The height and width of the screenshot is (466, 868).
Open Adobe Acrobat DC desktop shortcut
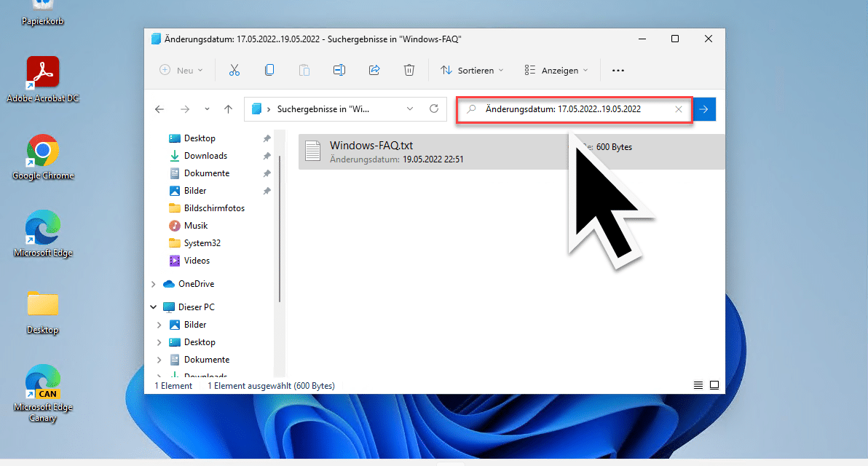[x=43, y=79]
